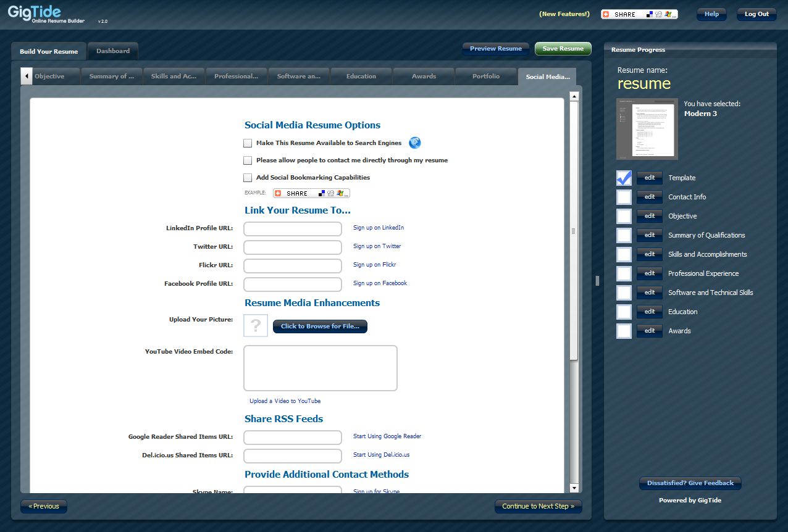This screenshot has height=532, width=788.
Task: Toggle the Education progress checkbox
Action: [x=624, y=312]
